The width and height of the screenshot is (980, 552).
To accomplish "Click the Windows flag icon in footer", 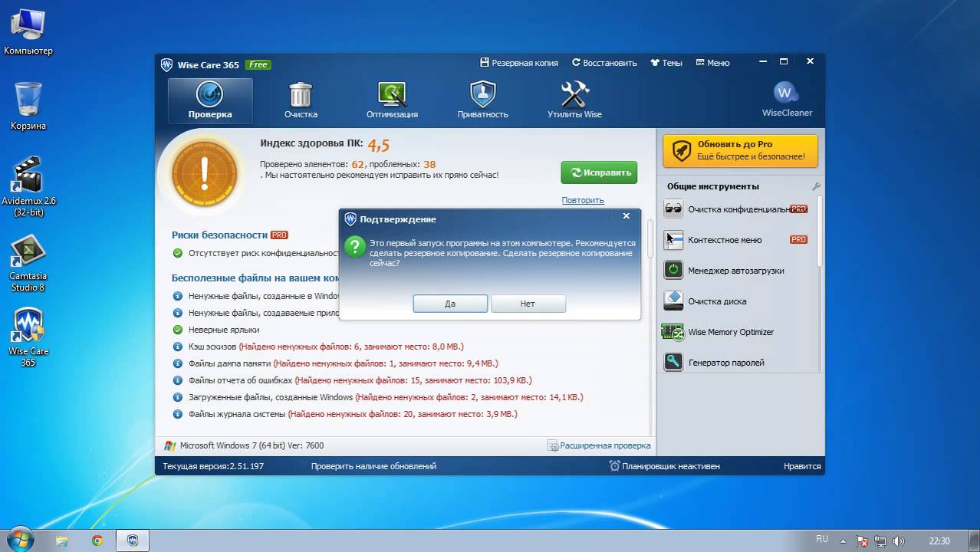I will (170, 445).
